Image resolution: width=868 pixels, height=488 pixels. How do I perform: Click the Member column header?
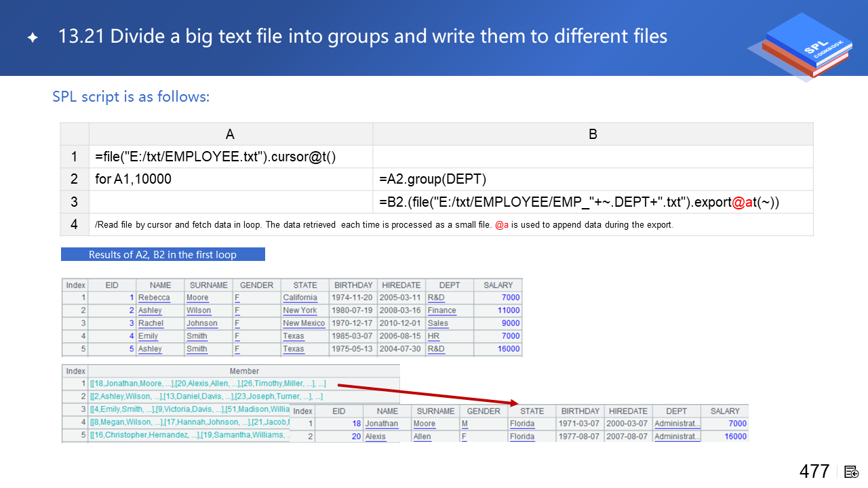coord(244,371)
